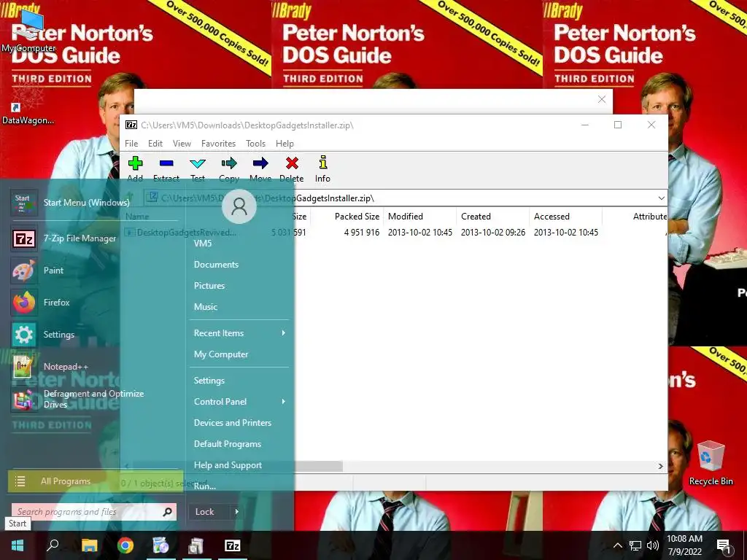
Task: Open the Edit menu in 7-Zip
Action: [155, 144]
